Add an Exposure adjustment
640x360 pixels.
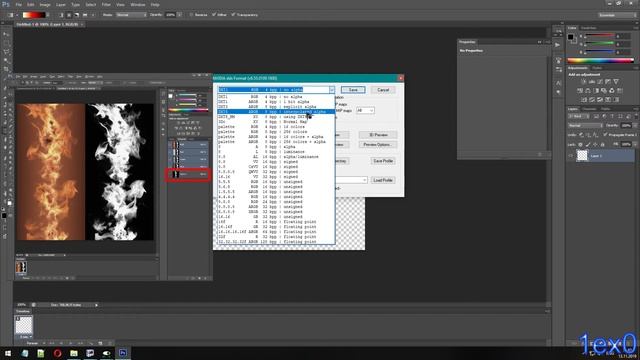click(x=608, y=82)
